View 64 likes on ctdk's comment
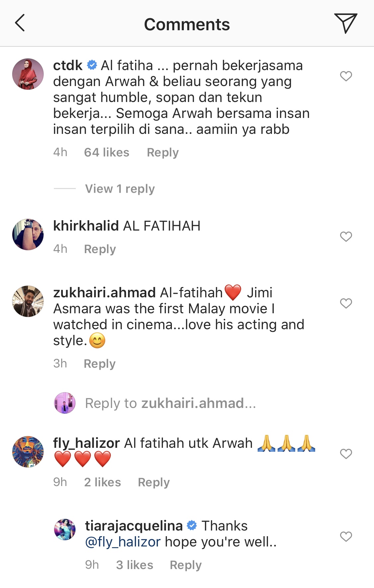 point(107,152)
